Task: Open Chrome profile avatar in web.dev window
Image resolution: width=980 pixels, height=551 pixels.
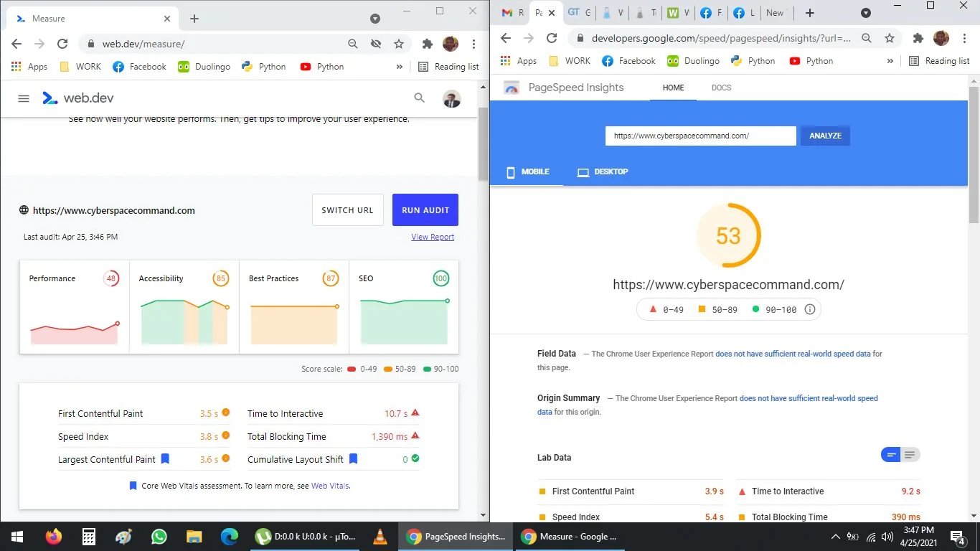Action: 451,44
